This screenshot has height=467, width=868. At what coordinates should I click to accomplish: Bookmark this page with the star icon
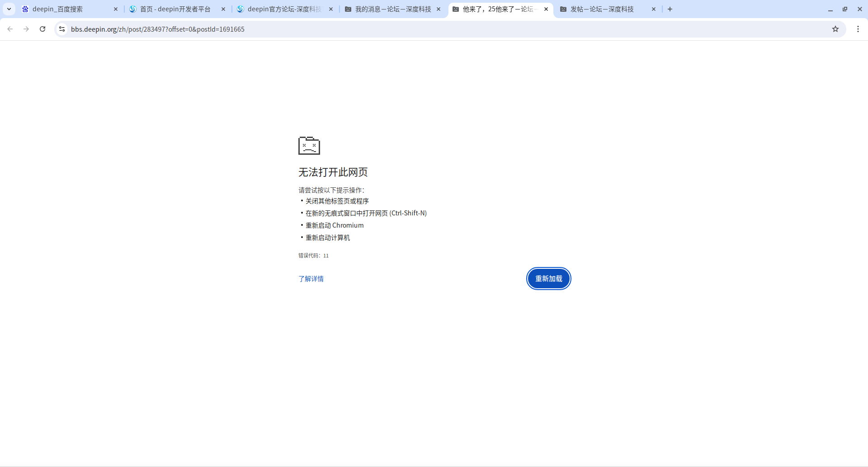pos(835,29)
